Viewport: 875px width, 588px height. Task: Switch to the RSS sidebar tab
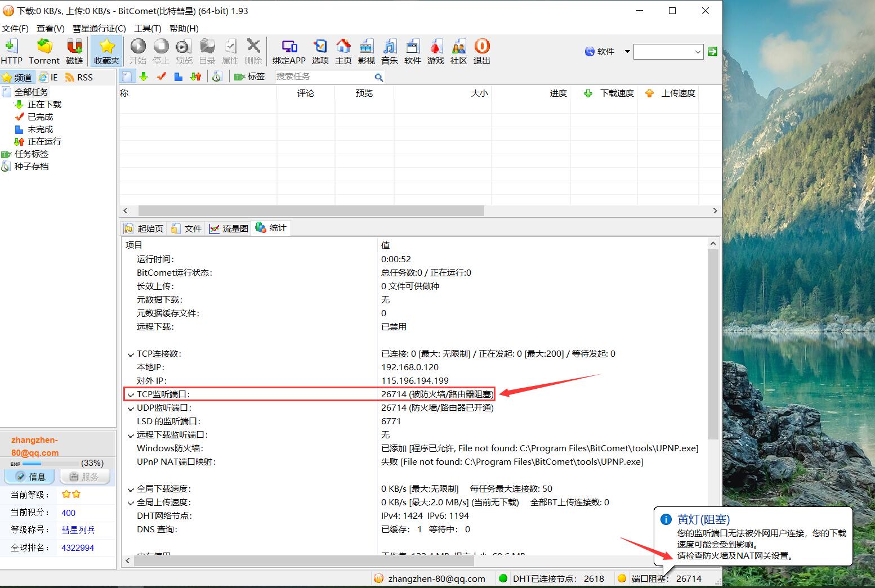(79, 77)
